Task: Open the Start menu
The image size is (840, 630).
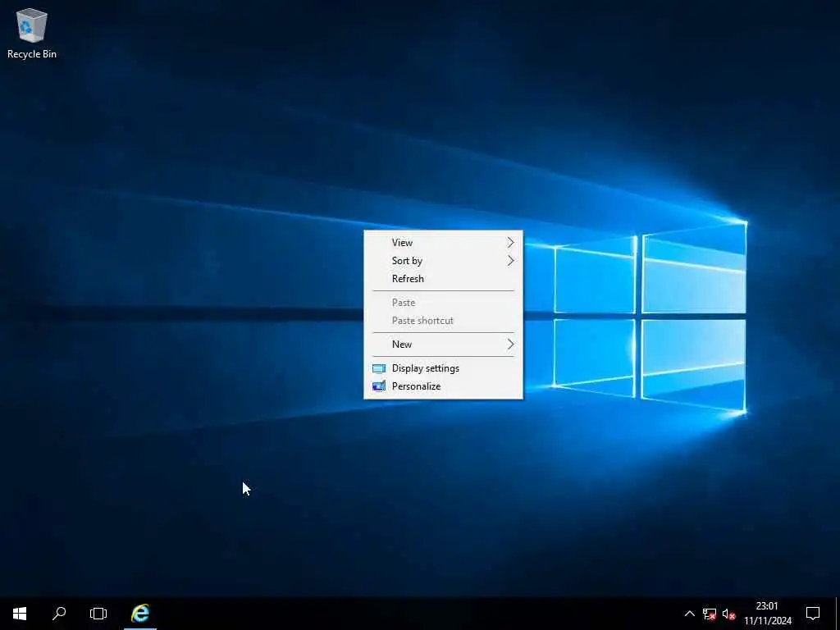Action: click(20, 614)
